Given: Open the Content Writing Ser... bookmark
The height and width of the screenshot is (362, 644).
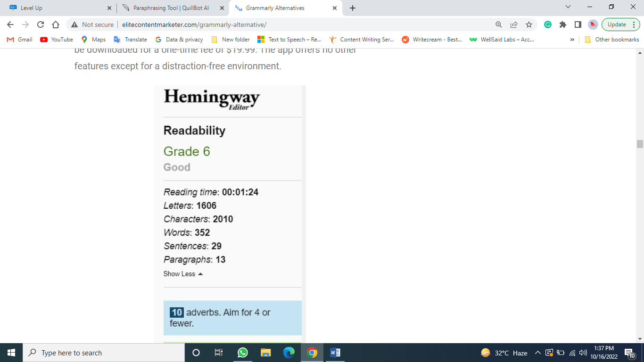Looking at the screenshot, I should coord(362,40).
